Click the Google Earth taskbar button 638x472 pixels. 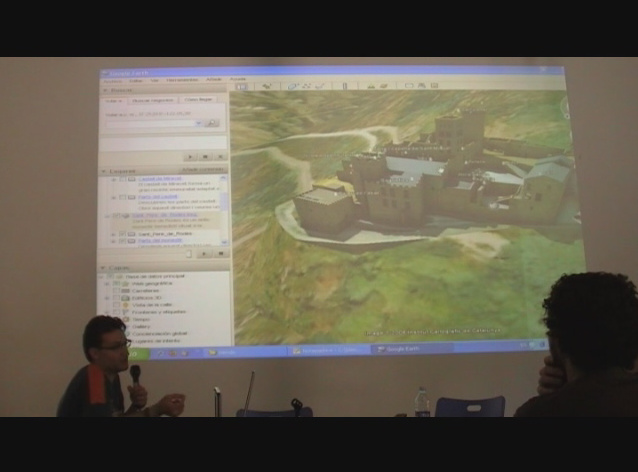pos(411,349)
